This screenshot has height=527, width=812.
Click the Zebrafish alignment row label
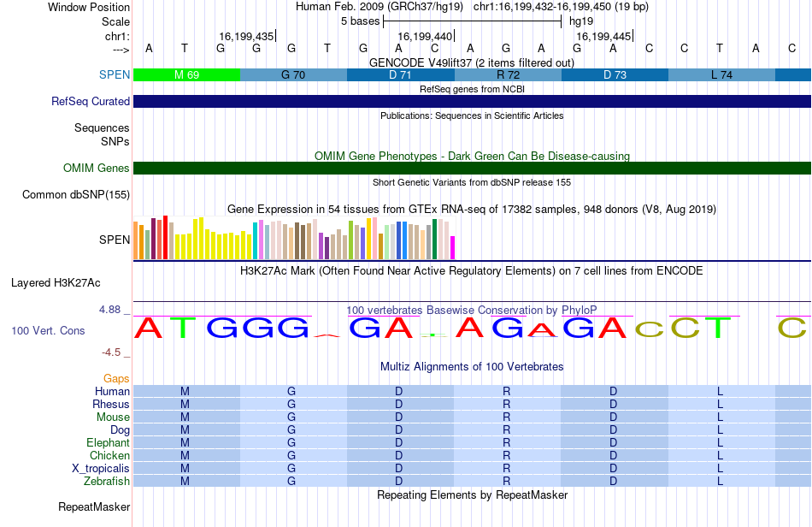coord(107,481)
